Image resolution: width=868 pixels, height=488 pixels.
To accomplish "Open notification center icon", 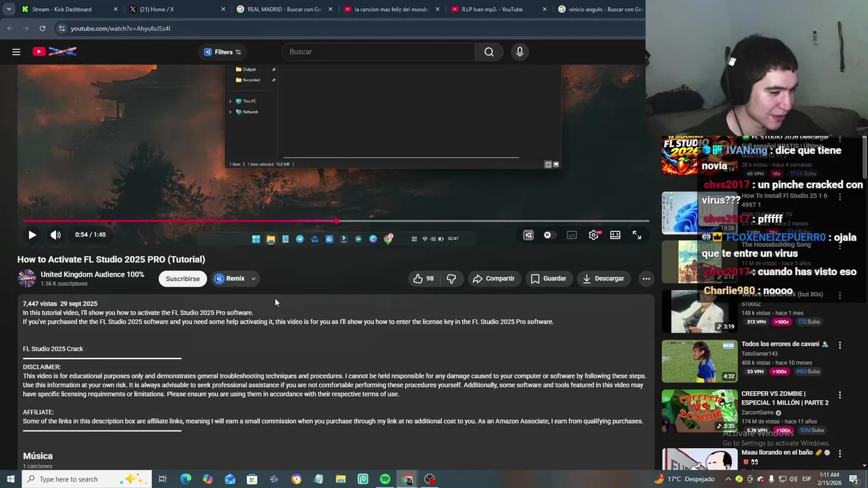I will pyautogui.click(x=854, y=479).
